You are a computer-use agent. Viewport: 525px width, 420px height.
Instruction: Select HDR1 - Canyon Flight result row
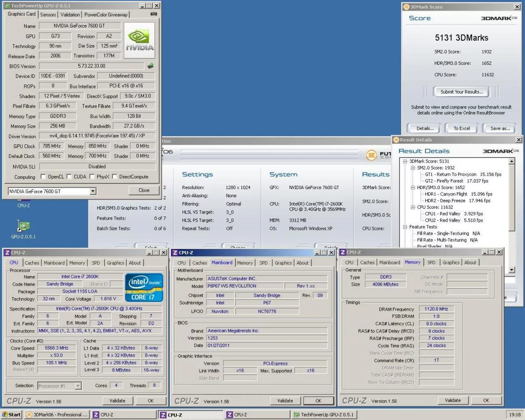coord(458,194)
